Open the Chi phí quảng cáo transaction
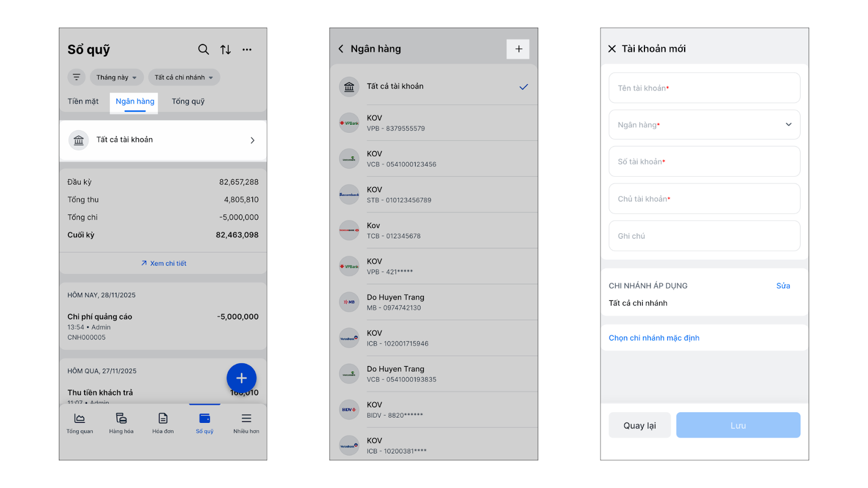The height and width of the screenshot is (488, 868). tap(163, 326)
